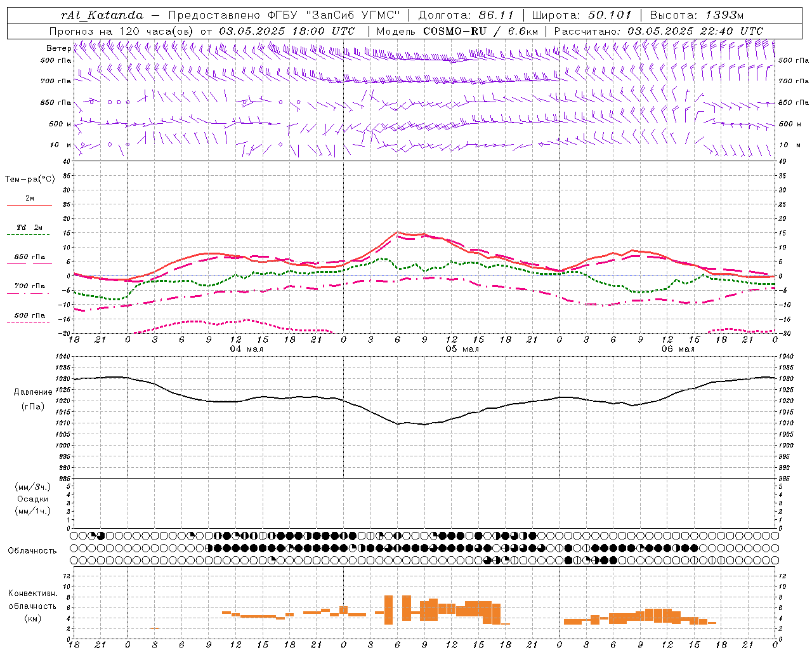Click the model name COSMO-RU / 6.6км
Screen dimensions: 812x650
(480, 31)
